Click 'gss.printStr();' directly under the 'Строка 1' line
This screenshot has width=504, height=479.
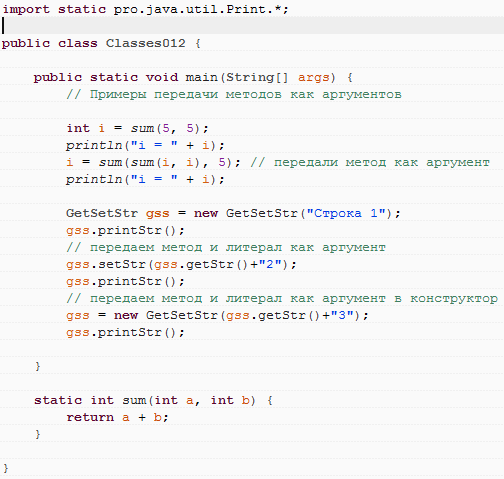tap(125, 231)
